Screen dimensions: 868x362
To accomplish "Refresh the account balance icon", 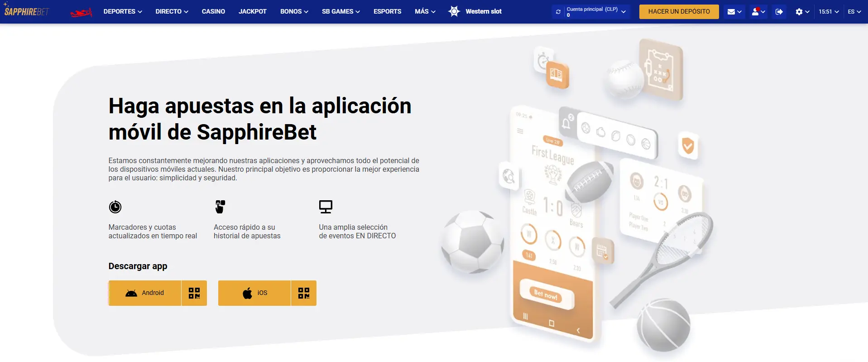I will click(558, 12).
